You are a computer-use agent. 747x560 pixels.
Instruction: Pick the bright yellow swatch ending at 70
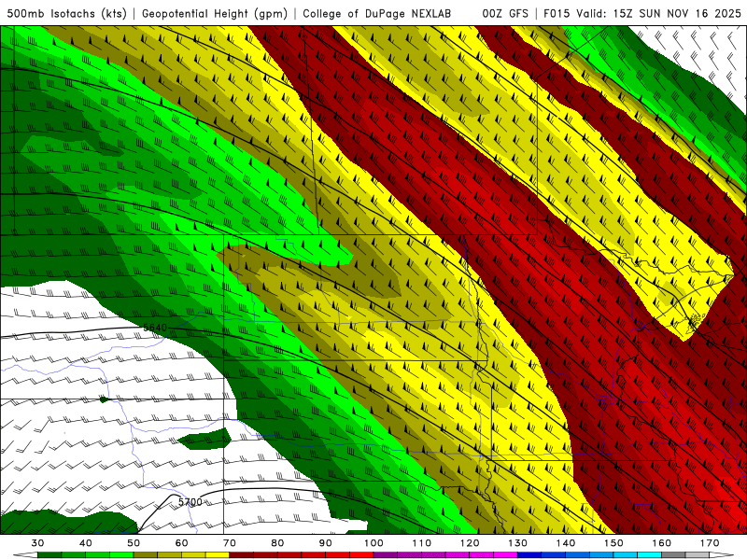pos(218,555)
